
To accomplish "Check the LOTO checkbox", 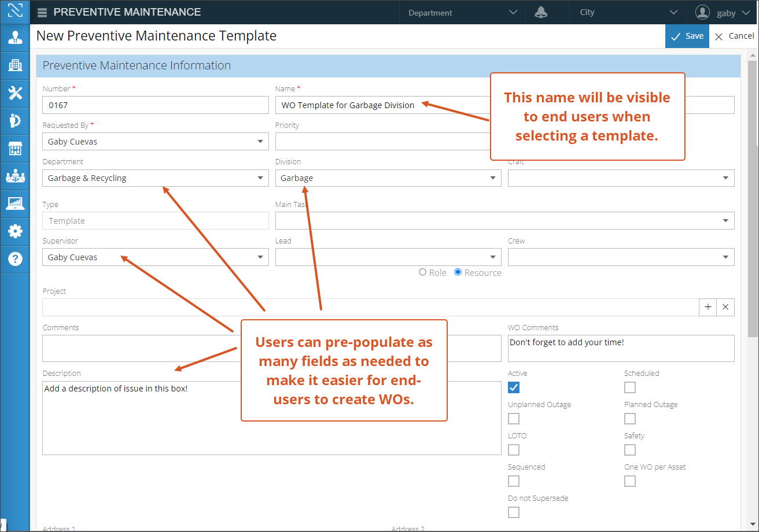I will click(x=514, y=450).
